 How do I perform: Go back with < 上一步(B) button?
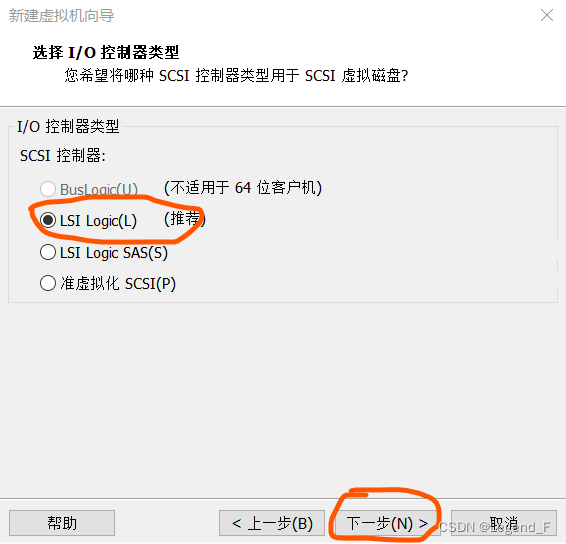[272, 523]
